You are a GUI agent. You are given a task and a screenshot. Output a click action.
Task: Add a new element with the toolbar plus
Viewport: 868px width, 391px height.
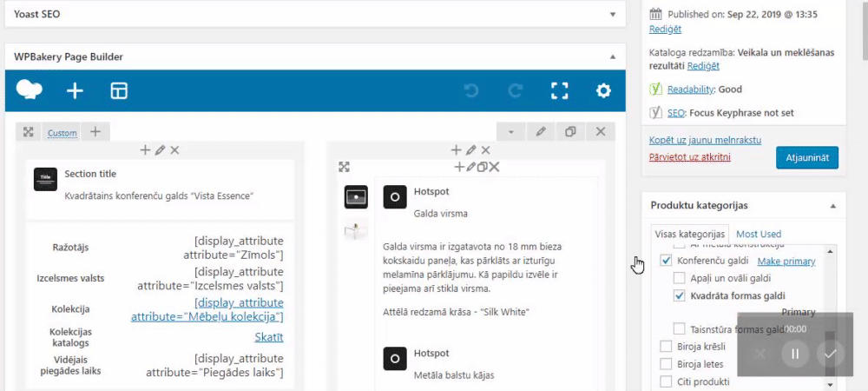pos(75,91)
